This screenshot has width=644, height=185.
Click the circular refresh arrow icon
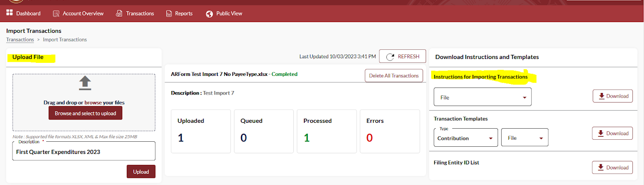[390, 57]
